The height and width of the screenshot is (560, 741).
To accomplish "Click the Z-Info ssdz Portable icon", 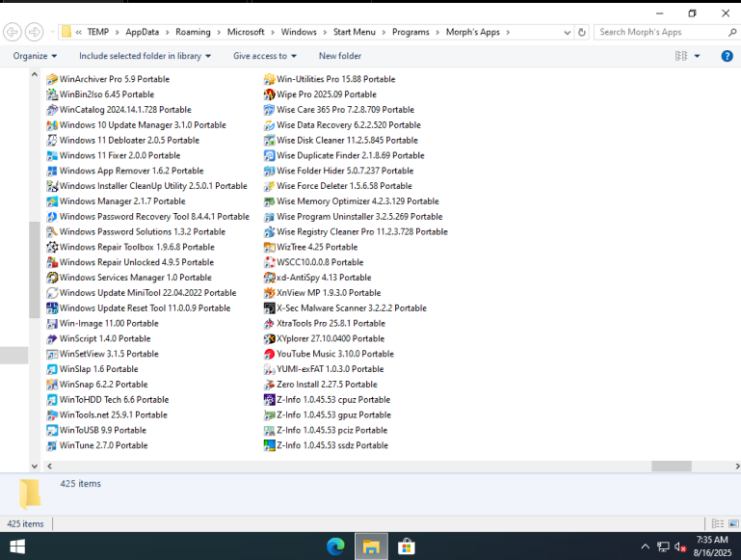I will (270, 445).
